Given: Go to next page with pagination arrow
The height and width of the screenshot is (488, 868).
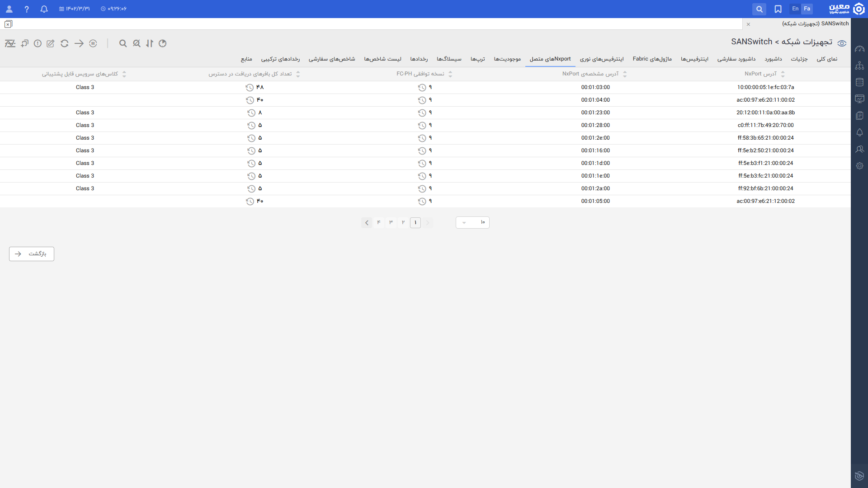Looking at the screenshot, I should click(x=367, y=222).
